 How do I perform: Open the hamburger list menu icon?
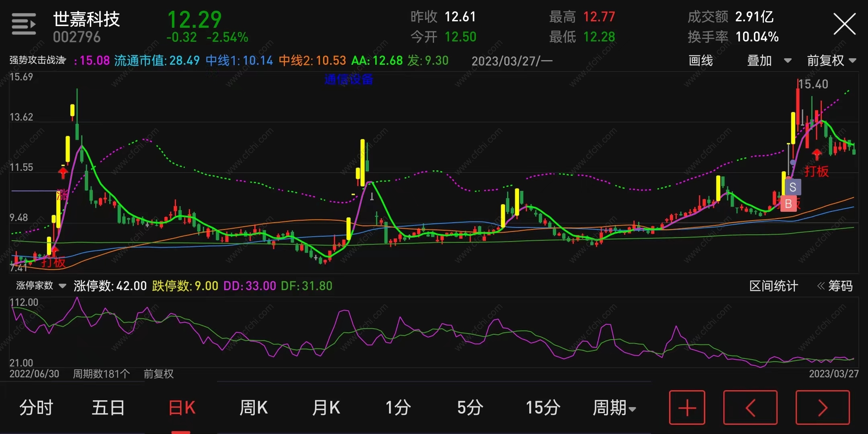(x=23, y=24)
